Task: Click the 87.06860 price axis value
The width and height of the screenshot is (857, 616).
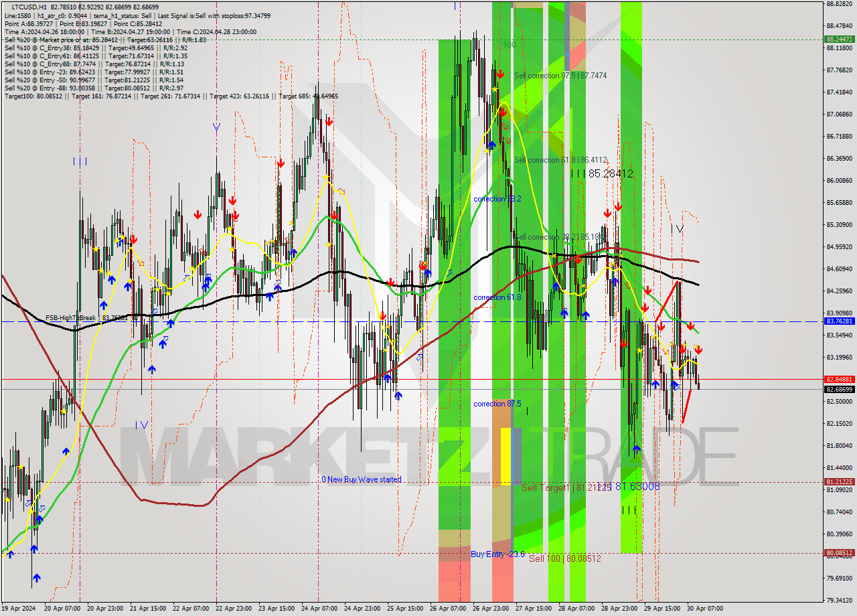Action: pos(840,114)
